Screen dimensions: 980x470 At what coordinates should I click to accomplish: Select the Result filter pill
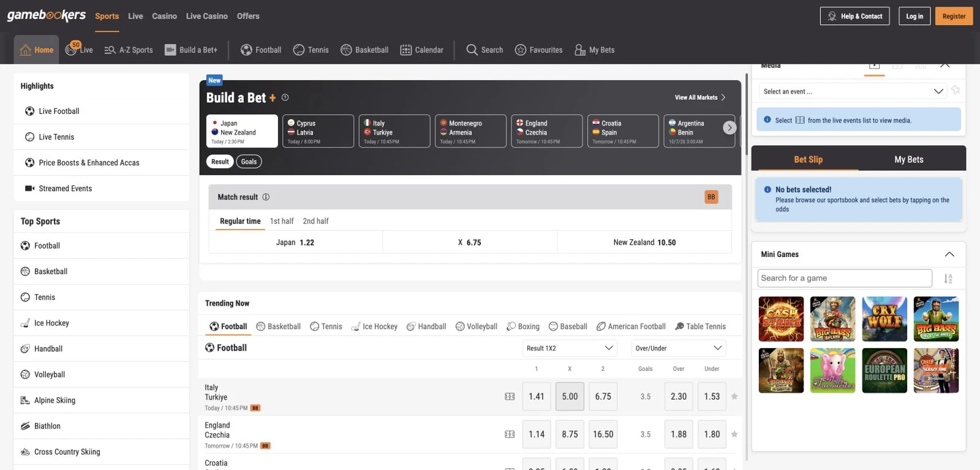pos(220,162)
